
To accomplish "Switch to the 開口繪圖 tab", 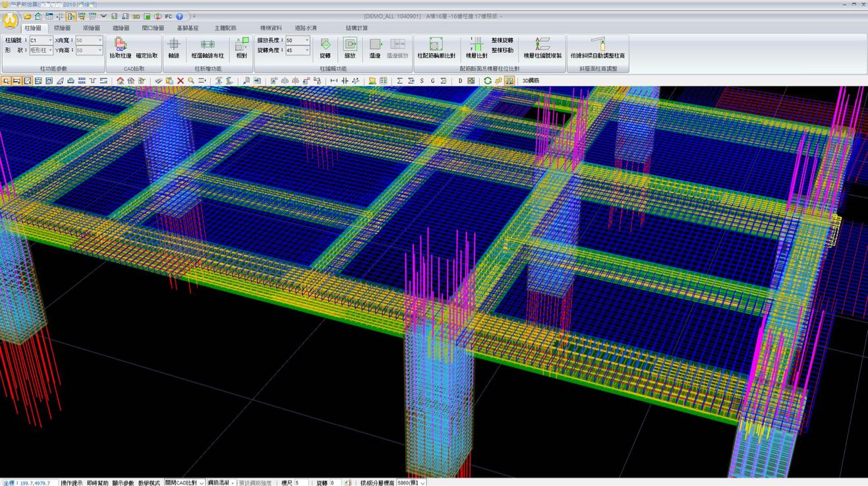I will coord(153,28).
